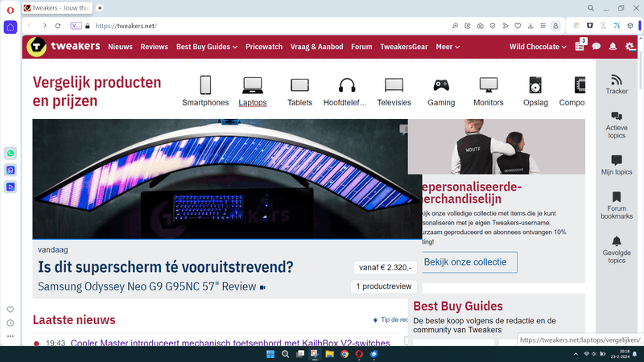Open the downloads icon in toolbar

pyautogui.click(x=530, y=26)
